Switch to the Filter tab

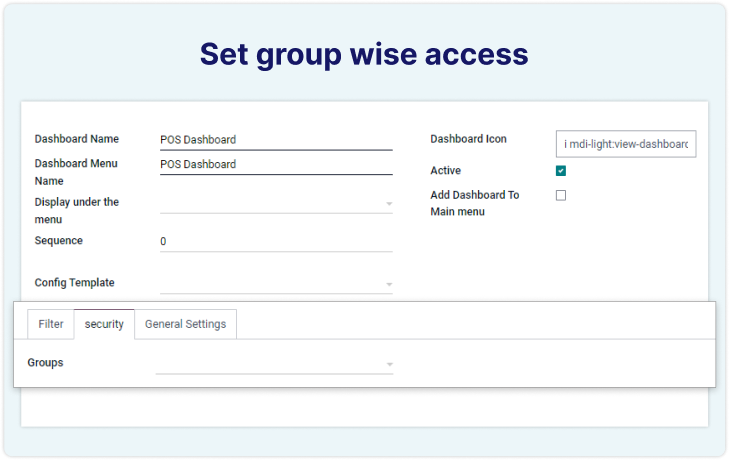click(51, 324)
